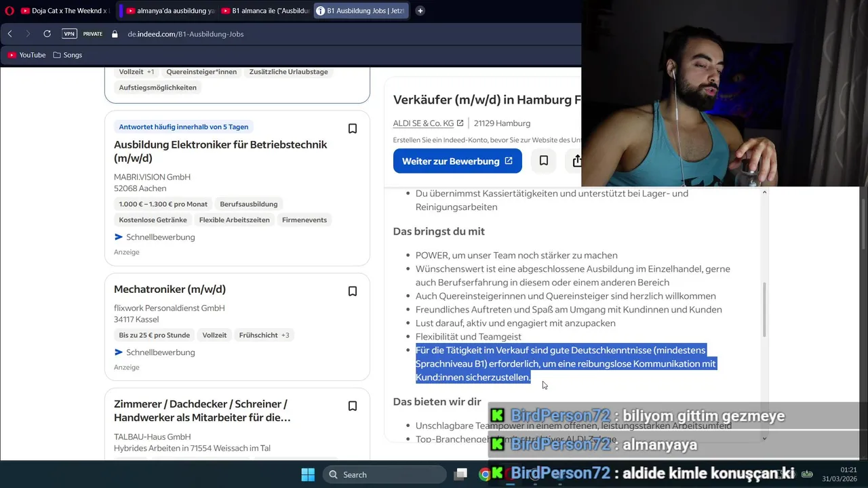Viewport: 868px width, 488px height.
Task: Click the taskbar Search box
Action: (384, 474)
